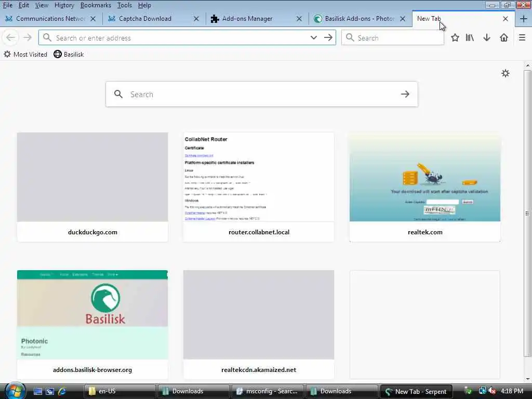Go to the Home page icon
This screenshot has height=399, width=532.
click(504, 37)
